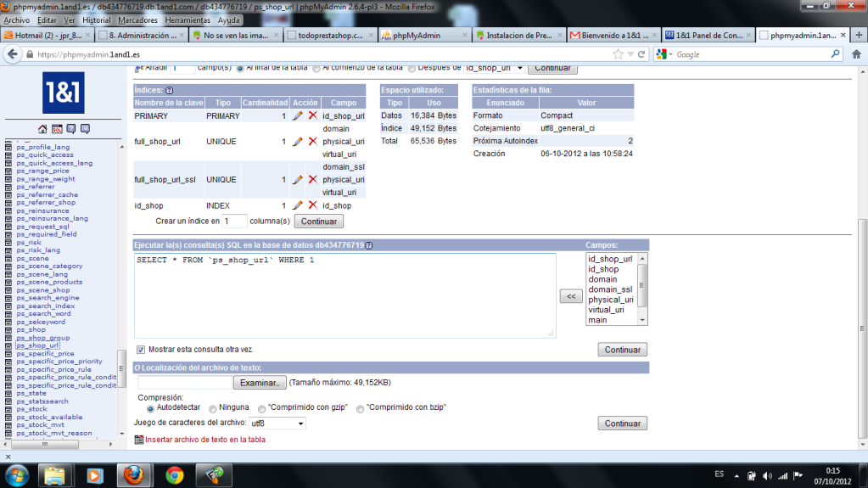Click the Campos list scrollbar

point(642,286)
